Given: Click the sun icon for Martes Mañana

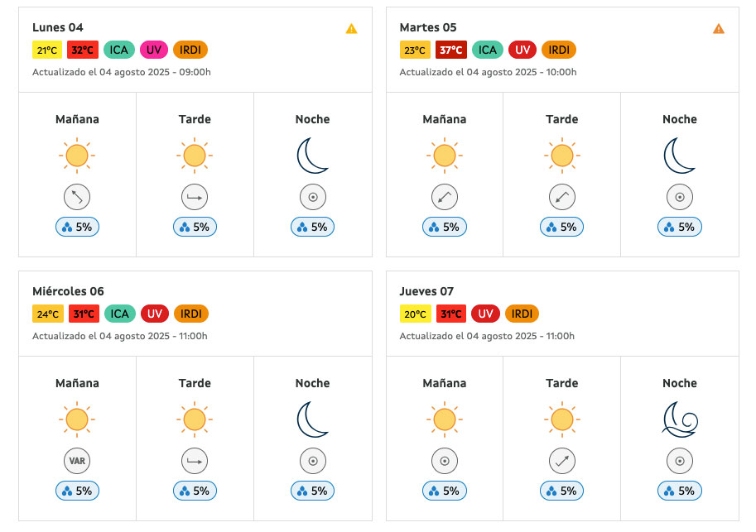Looking at the screenshot, I should click(445, 156).
